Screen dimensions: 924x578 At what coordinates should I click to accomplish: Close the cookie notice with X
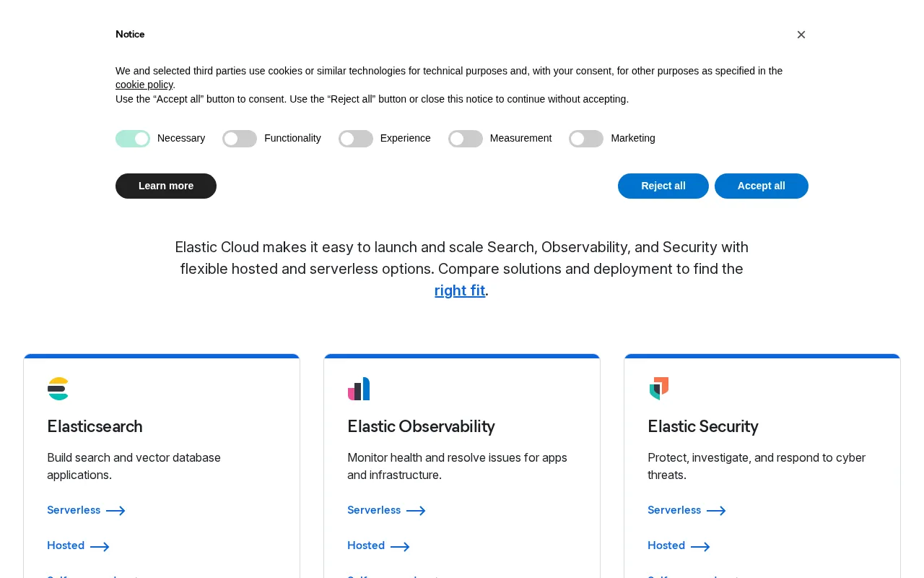pos(801,35)
